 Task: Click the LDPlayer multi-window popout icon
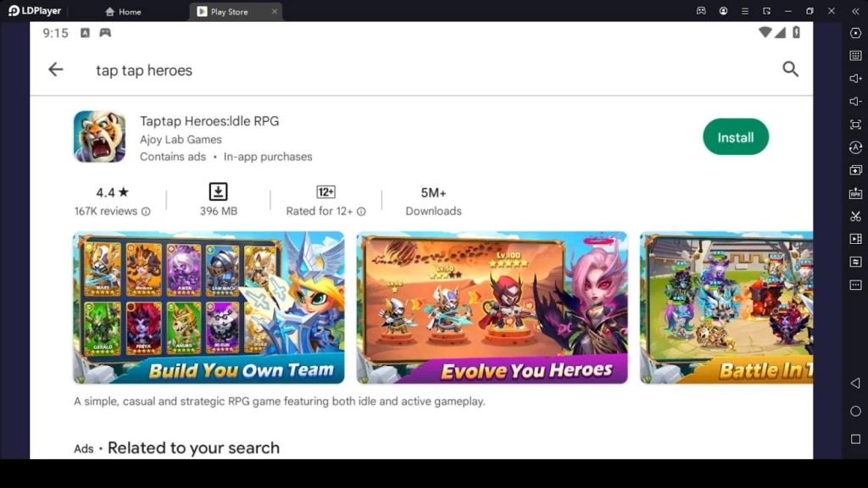click(x=766, y=11)
